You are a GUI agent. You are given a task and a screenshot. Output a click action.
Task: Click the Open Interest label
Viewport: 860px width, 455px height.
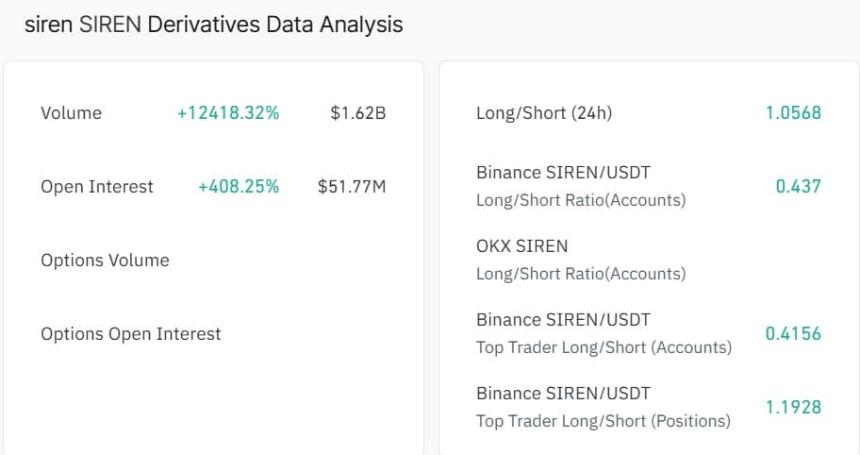coord(97,186)
